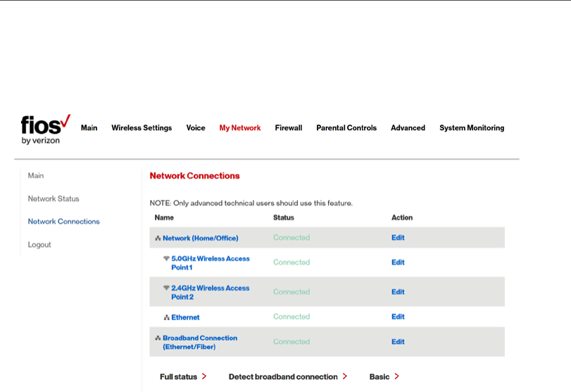Click the Wi-Fi icon beside 2.4GHz Wireless Access Point 2
The height and width of the screenshot is (392, 571).
tap(166, 288)
